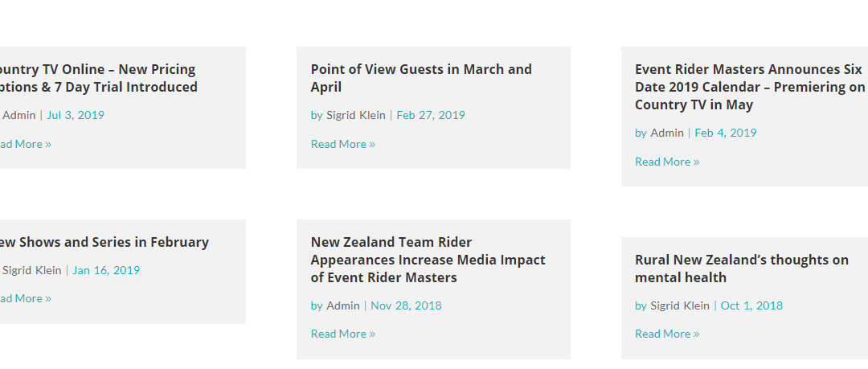Click Read More under New Zealand Team Rider post

[x=343, y=334]
